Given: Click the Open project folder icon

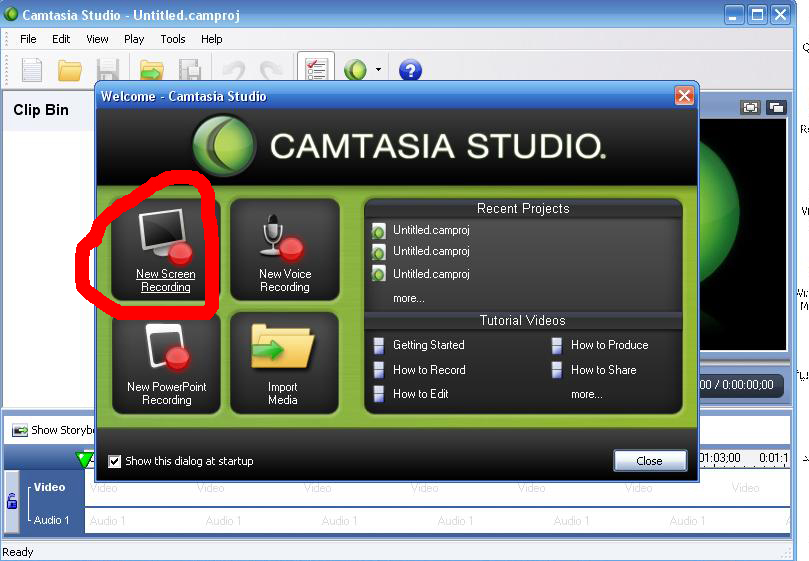Looking at the screenshot, I should coord(70,70).
